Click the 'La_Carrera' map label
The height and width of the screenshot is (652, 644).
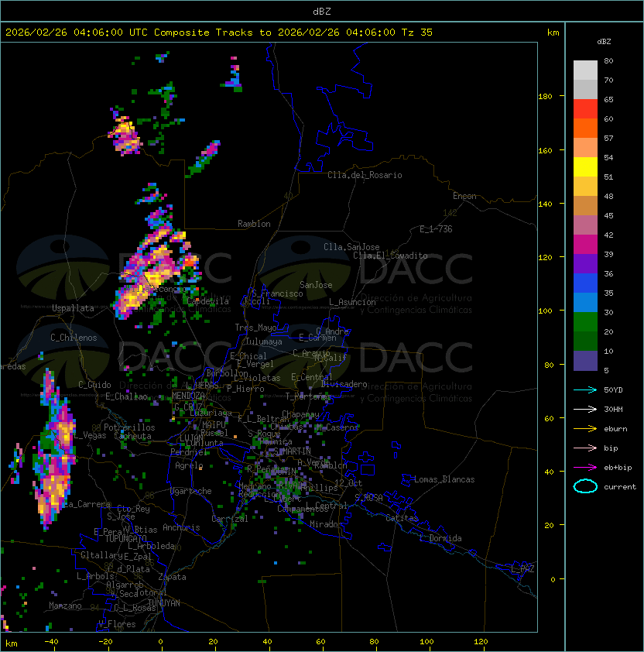[x=86, y=504]
